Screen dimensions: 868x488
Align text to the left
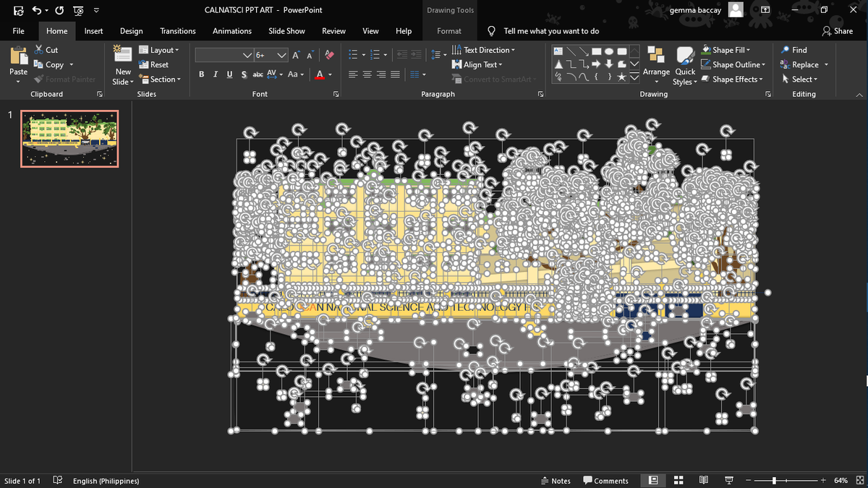353,74
